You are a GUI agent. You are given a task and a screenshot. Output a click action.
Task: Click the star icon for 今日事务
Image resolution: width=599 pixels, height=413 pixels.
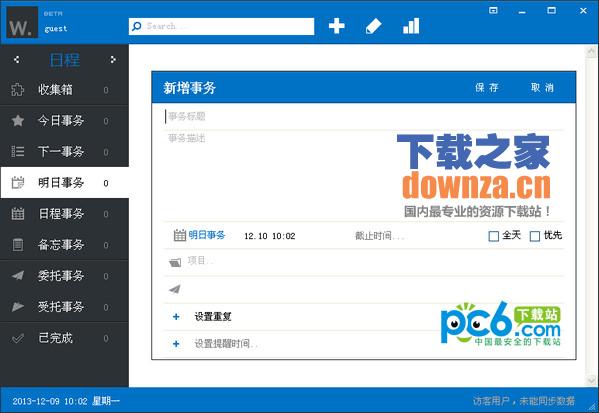(18, 121)
